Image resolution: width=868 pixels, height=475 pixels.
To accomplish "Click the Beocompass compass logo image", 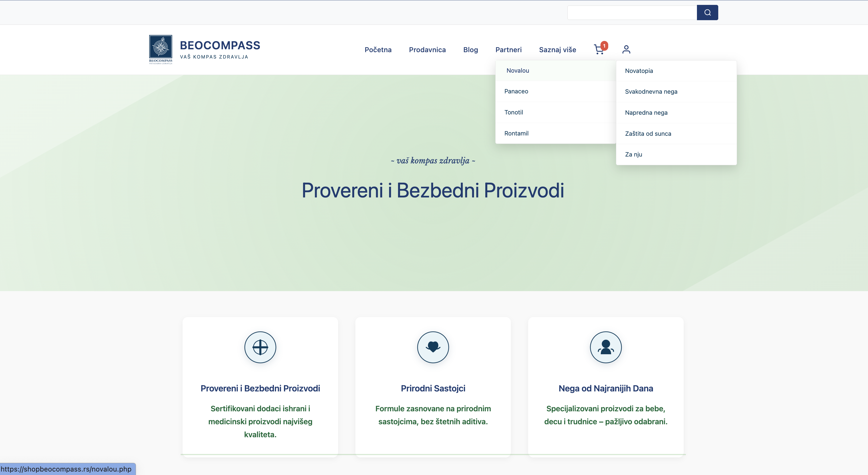I will point(161,49).
